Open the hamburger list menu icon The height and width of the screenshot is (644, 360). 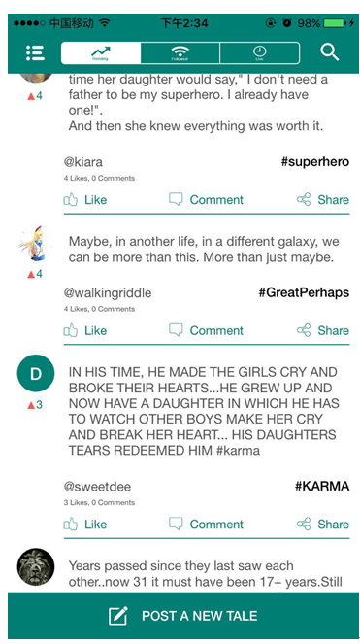[x=35, y=53]
